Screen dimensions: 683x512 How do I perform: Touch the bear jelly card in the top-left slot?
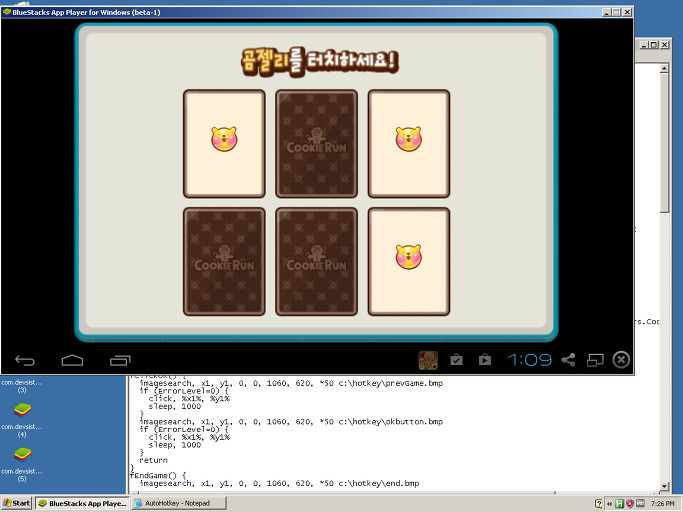(x=224, y=144)
